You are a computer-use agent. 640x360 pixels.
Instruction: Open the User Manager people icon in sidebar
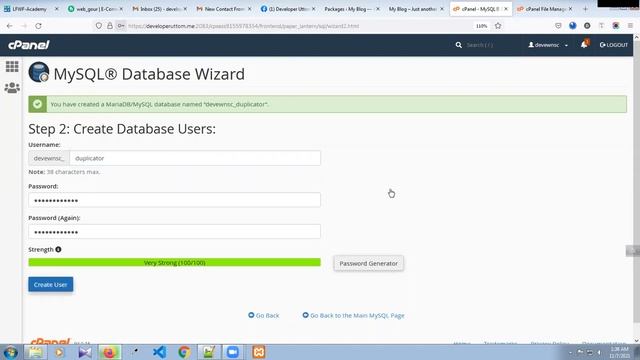[12, 87]
